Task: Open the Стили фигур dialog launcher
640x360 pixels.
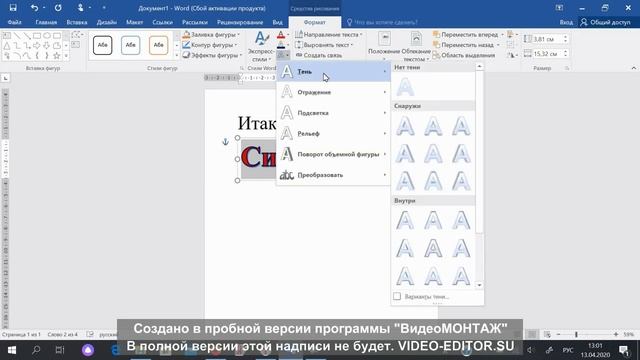Action: coord(242,68)
